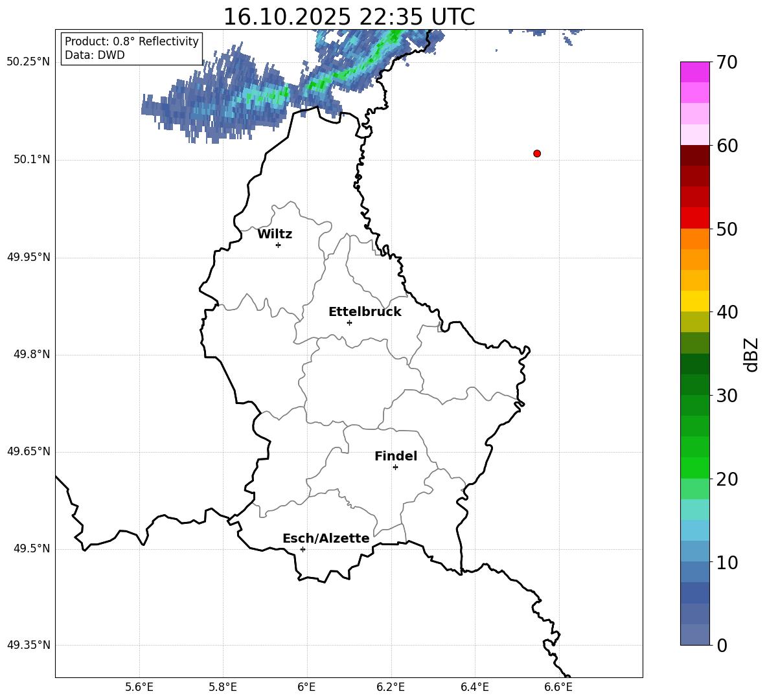Image resolution: width=767 pixels, height=700 pixels.
Task: Click the Findel city label
Action: click(396, 456)
